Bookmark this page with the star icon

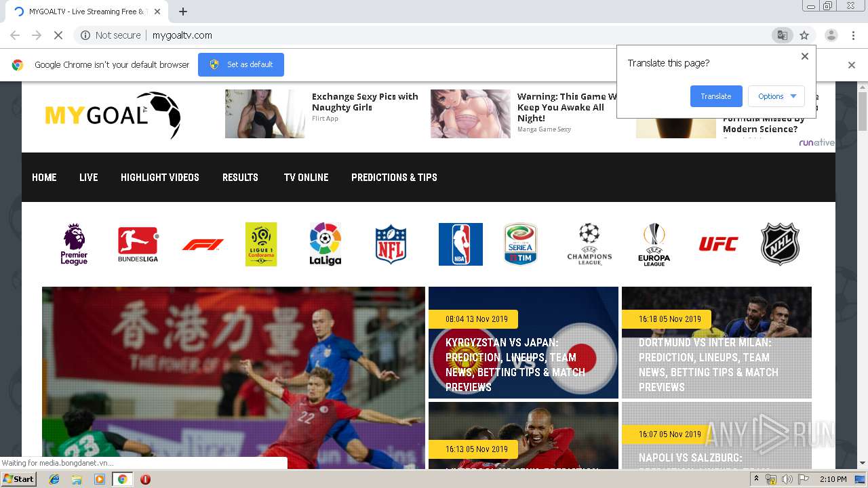[804, 35]
